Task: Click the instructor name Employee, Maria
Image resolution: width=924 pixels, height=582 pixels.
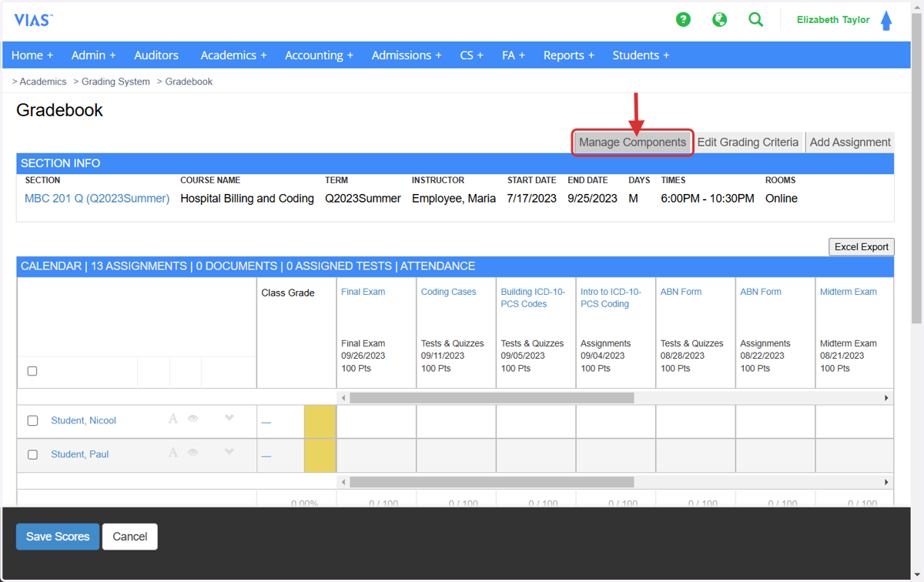Action: 454,199
